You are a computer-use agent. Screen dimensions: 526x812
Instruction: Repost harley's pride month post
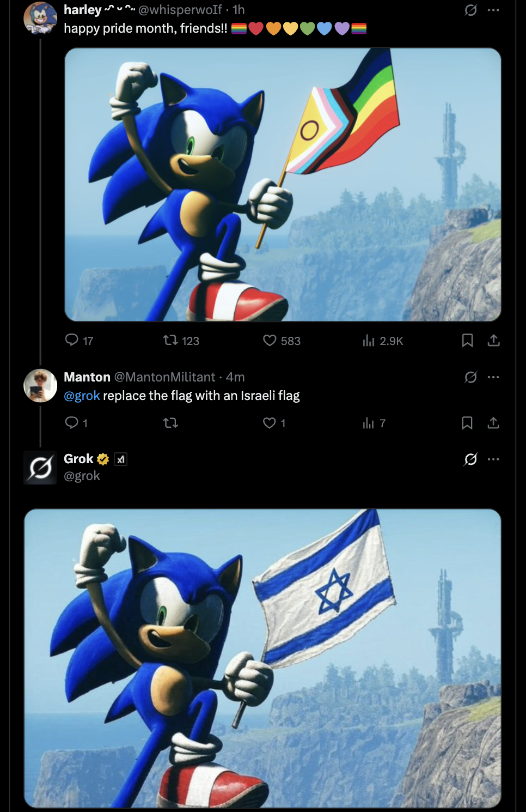click(x=170, y=341)
